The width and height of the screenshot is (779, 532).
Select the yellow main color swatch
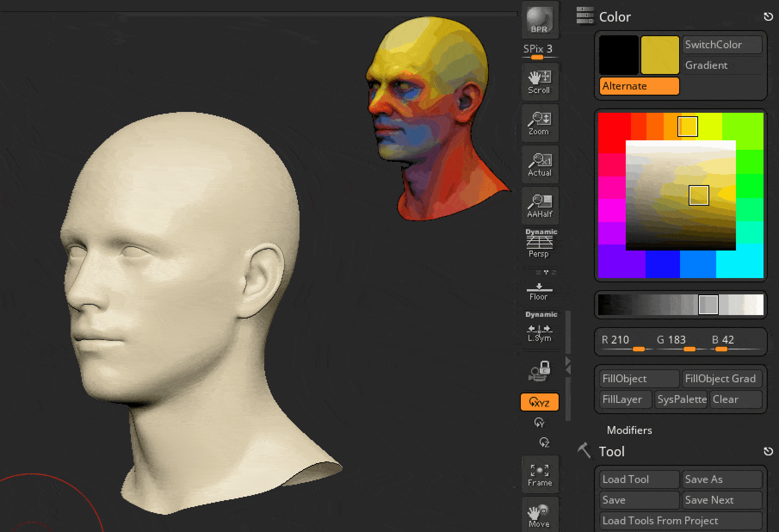[660, 55]
